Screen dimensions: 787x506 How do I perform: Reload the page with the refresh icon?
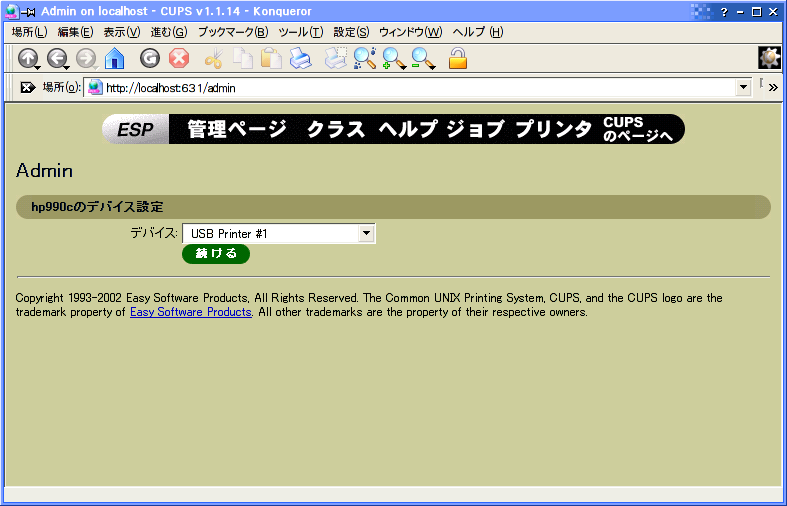click(150, 59)
